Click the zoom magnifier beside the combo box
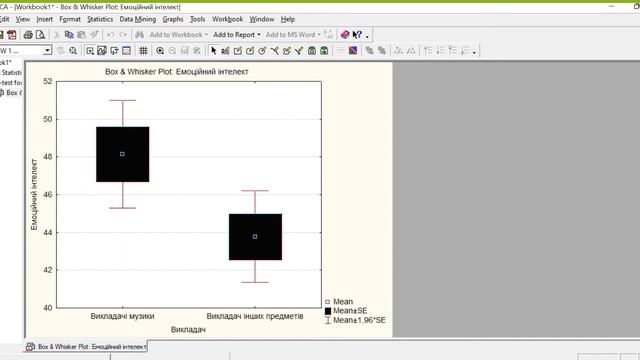The height and width of the screenshot is (360, 640). pos(73,51)
